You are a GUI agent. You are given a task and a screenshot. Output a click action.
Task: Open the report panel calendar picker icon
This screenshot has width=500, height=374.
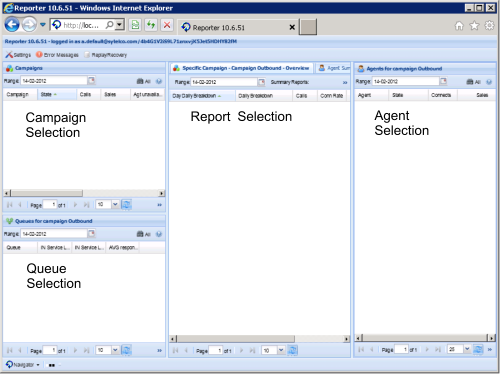[x=262, y=82]
